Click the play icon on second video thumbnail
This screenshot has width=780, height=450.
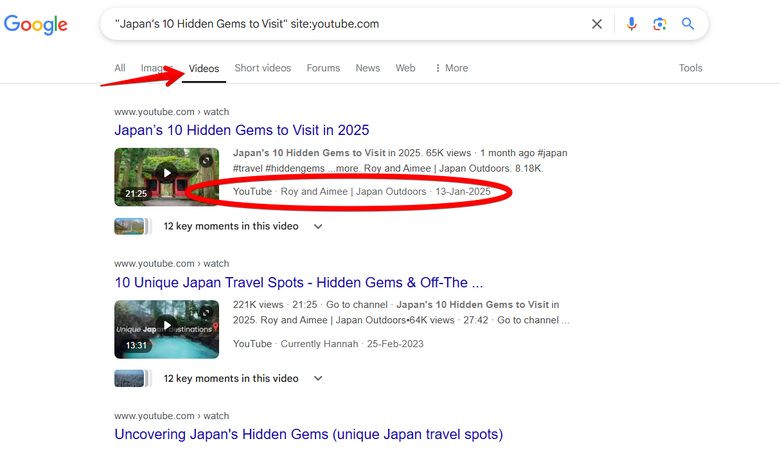(x=167, y=325)
